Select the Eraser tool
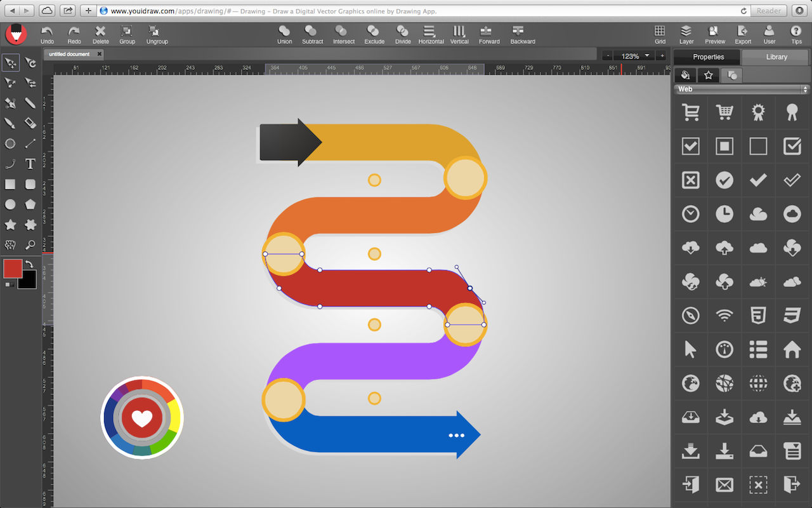The height and width of the screenshot is (508, 812). pos(29,123)
